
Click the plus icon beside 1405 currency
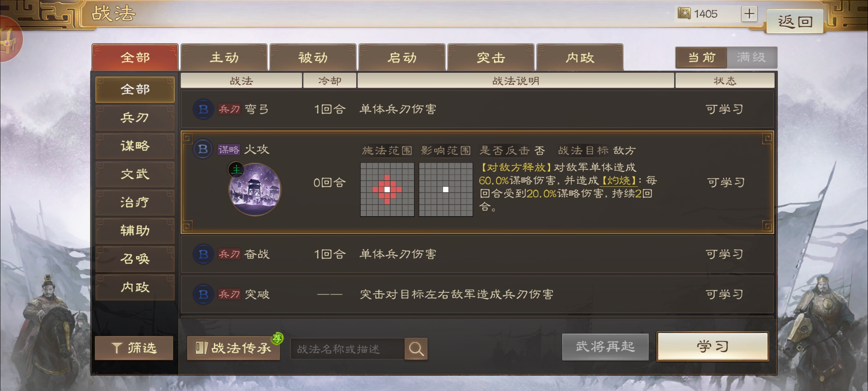749,14
